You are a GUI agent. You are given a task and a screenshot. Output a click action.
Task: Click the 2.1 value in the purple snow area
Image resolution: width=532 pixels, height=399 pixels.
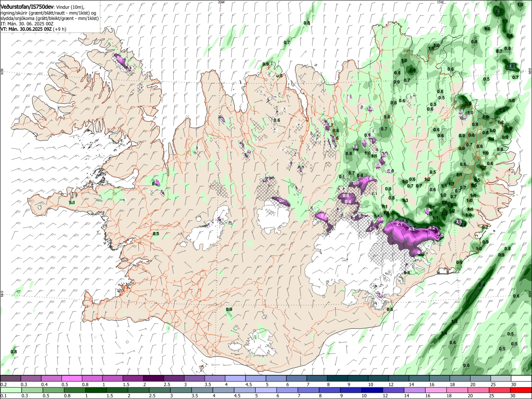pyautogui.click(x=400, y=224)
